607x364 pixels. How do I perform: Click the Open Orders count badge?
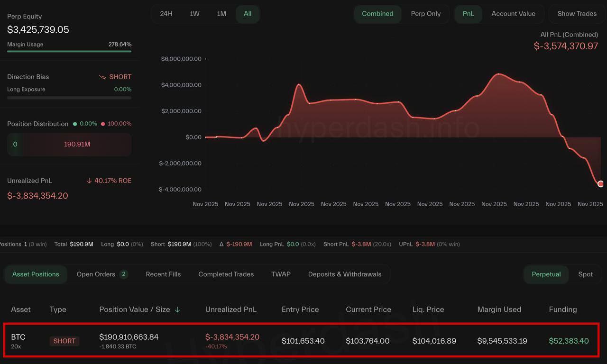pos(124,274)
